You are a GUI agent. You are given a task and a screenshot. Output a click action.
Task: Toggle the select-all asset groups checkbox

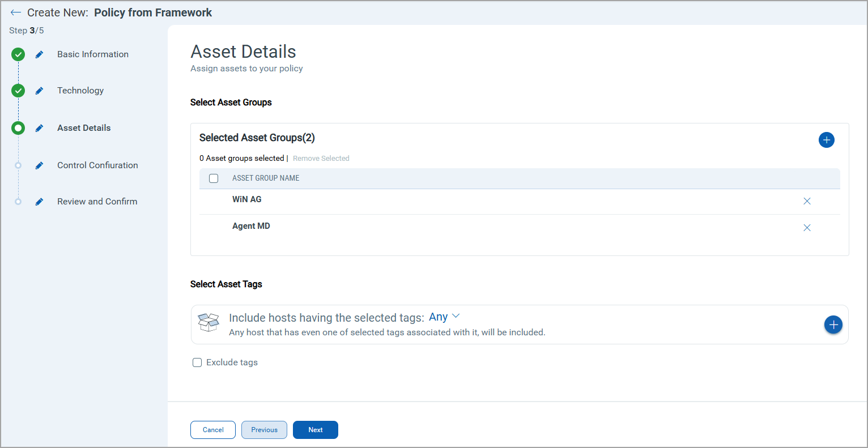(214, 178)
